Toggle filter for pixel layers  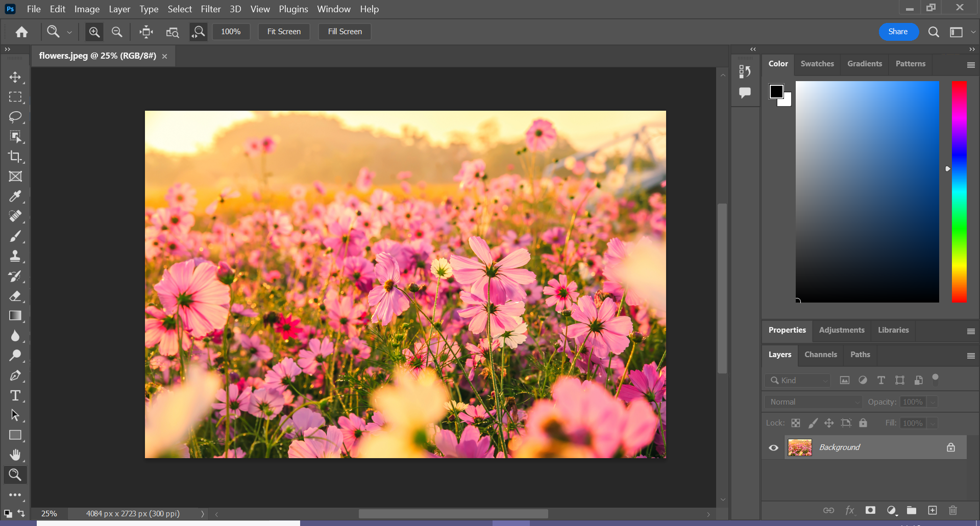(x=845, y=380)
